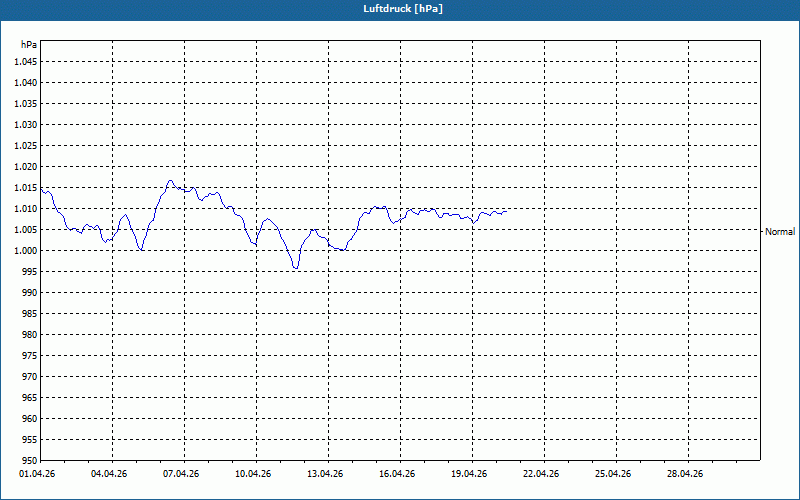Image resolution: width=800 pixels, height=500 pixels.
Task: Click the Normal pressure marker label
Action: (x=780, y=232)
